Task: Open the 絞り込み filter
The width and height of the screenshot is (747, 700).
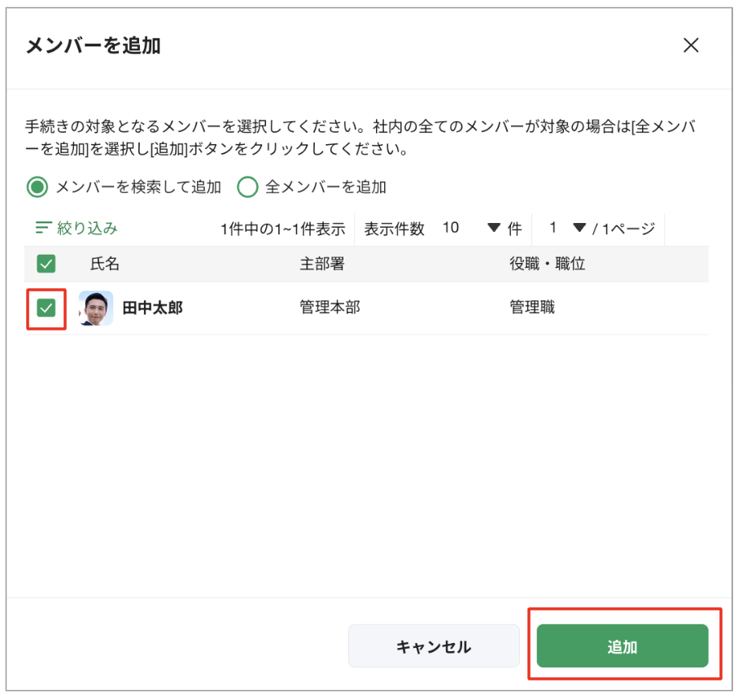Action: point(76,228)
